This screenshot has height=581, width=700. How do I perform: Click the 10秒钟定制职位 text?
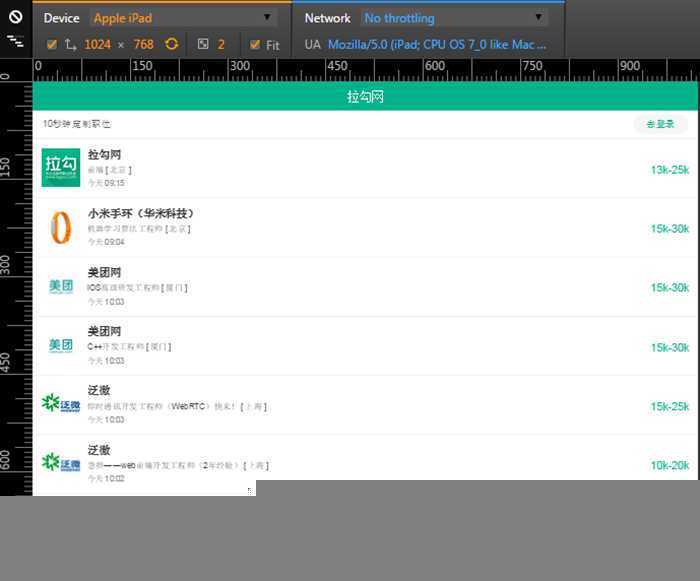point(77,124)
